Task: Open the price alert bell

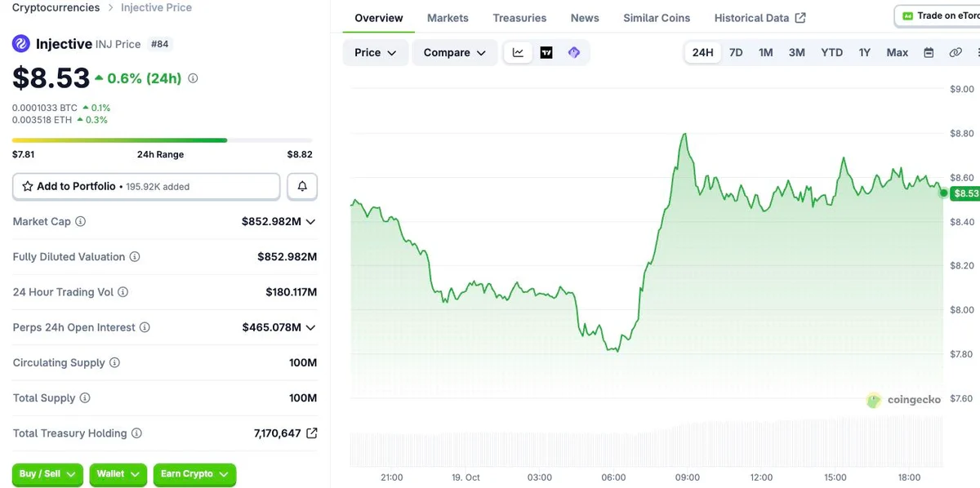Action: [302, 187]
